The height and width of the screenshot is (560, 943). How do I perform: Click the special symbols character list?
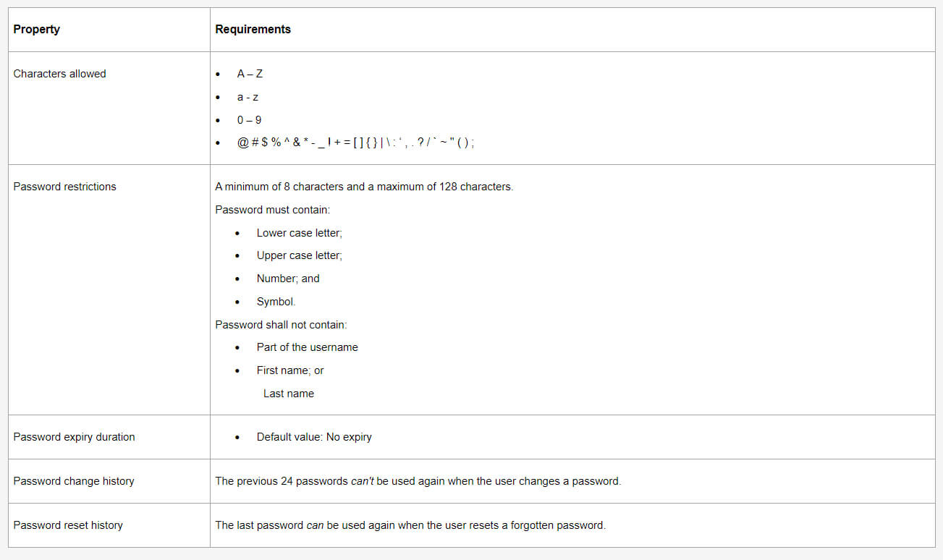[355, 143]
